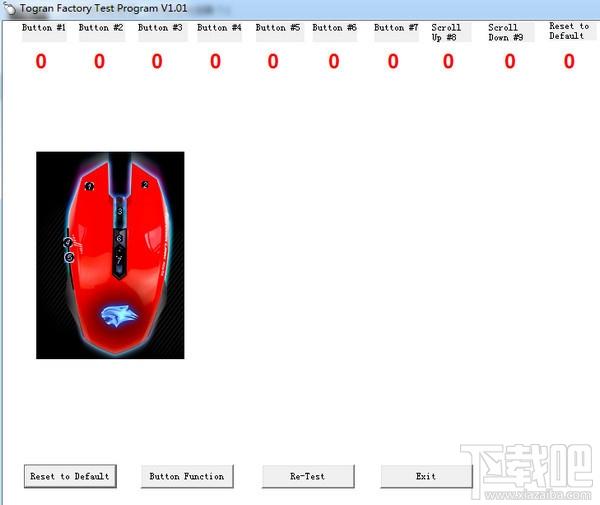The height and width of the screenshot is (505, 600).
Task: Exit the factory test program
Action: coord(426,476)
